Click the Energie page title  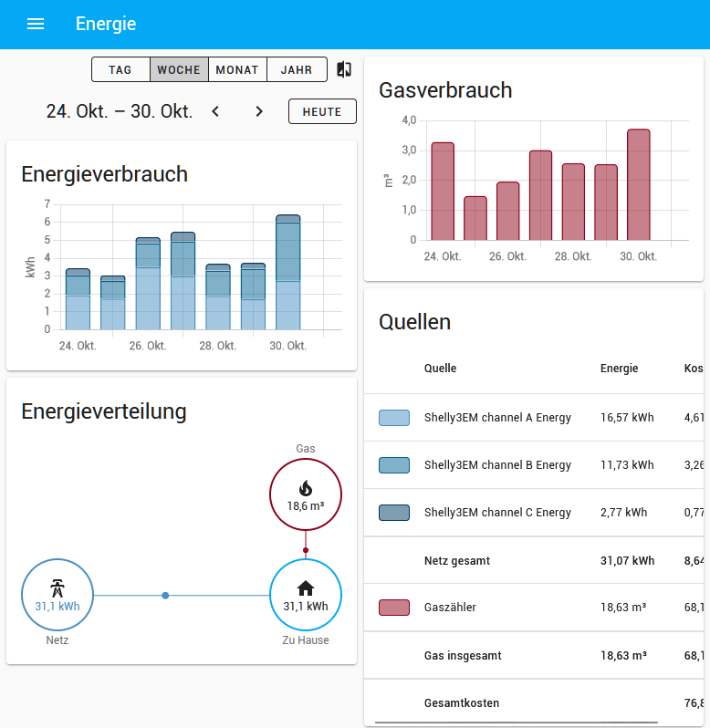(x=106, y=24)
